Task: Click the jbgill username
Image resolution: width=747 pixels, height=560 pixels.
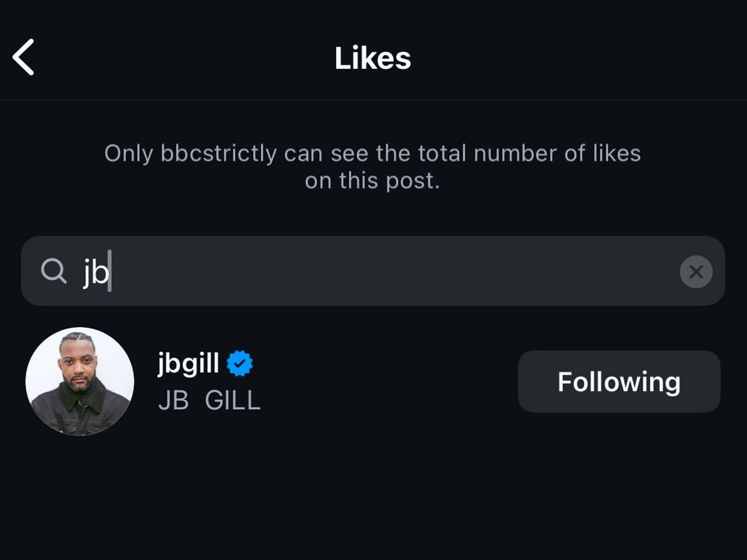Action: (188, 363)
